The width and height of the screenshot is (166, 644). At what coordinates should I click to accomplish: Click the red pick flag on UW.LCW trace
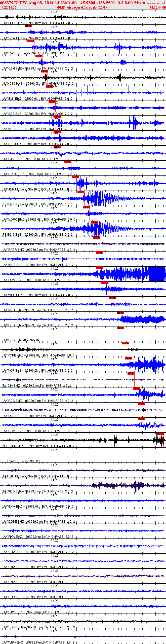tap(100, 267)
